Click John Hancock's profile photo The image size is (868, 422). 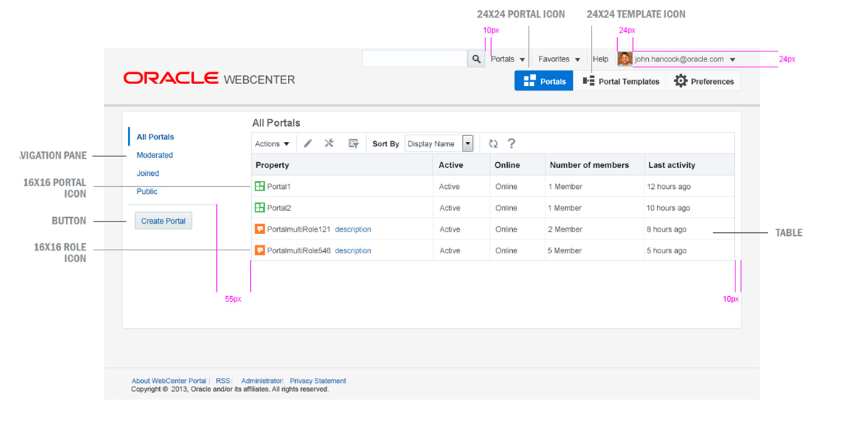click(625, 59)
